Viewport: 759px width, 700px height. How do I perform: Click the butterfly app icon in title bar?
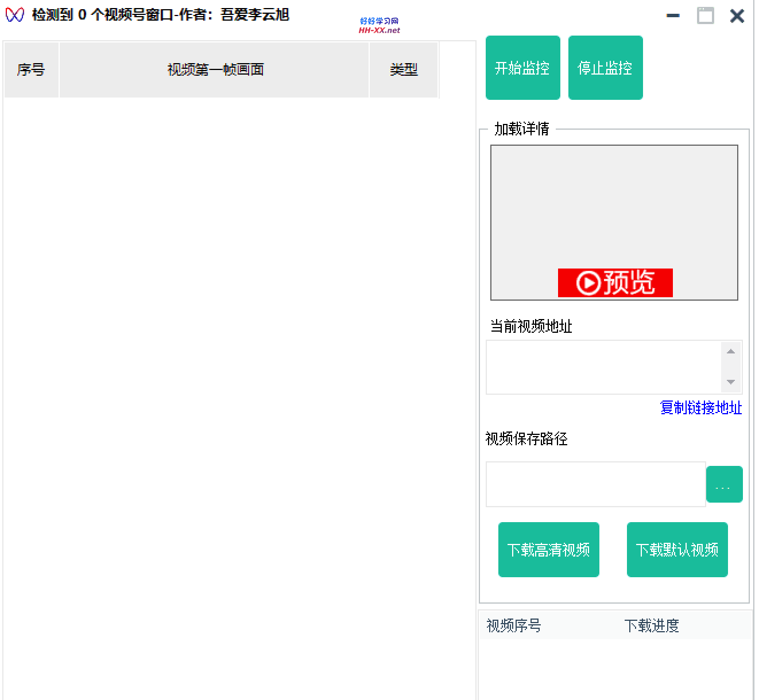(x=14, y=15)
